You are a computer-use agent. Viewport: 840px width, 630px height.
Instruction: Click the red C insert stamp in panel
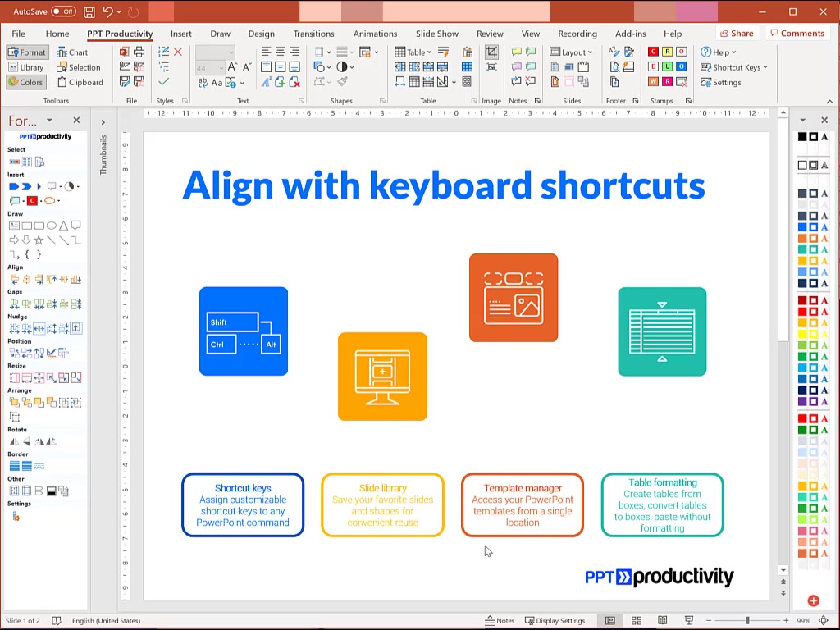point(32,200)
